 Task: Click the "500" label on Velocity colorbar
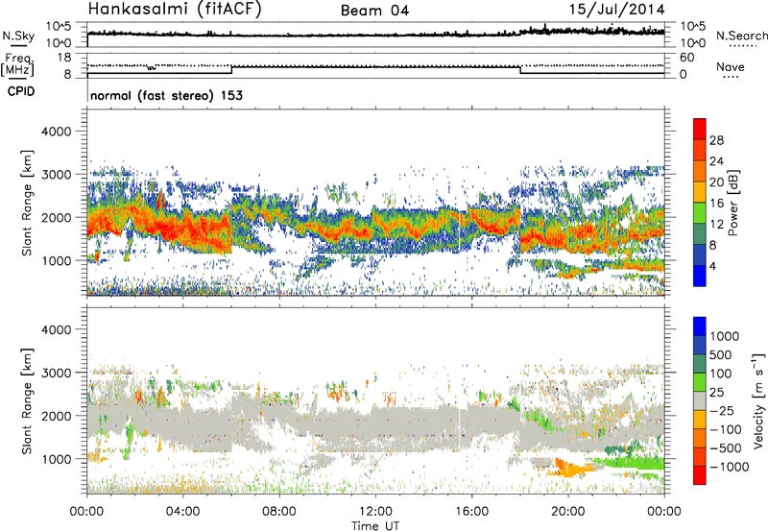[721, 354]
